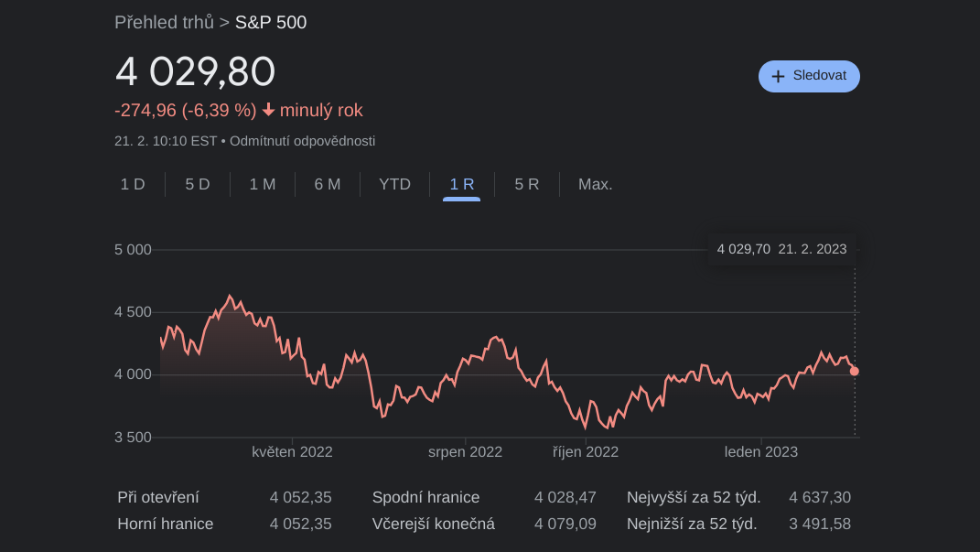The height and width of the screenshot is (552, 980).
Task: Click the x-axis label leden 2023
Action: (x=761, y=452)
